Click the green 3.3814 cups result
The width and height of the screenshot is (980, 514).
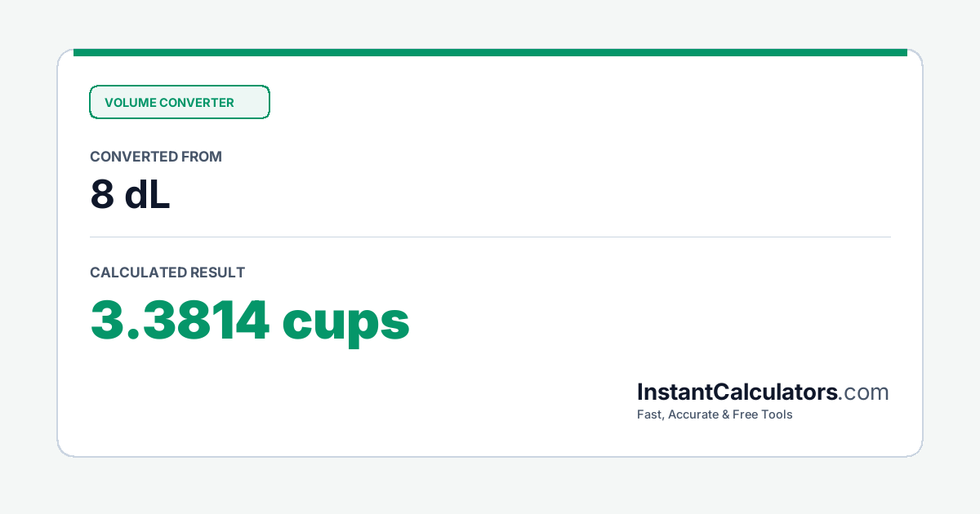(250, 321)
